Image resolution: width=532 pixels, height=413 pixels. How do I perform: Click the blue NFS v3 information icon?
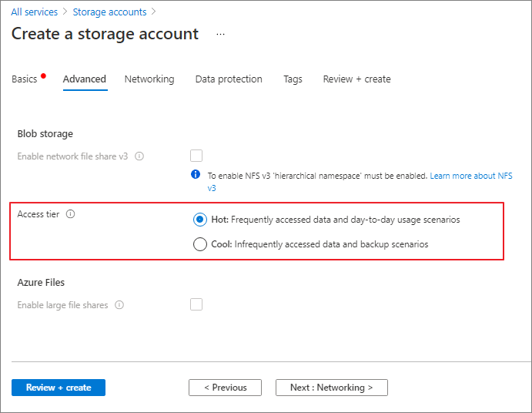tap(196, 175)
